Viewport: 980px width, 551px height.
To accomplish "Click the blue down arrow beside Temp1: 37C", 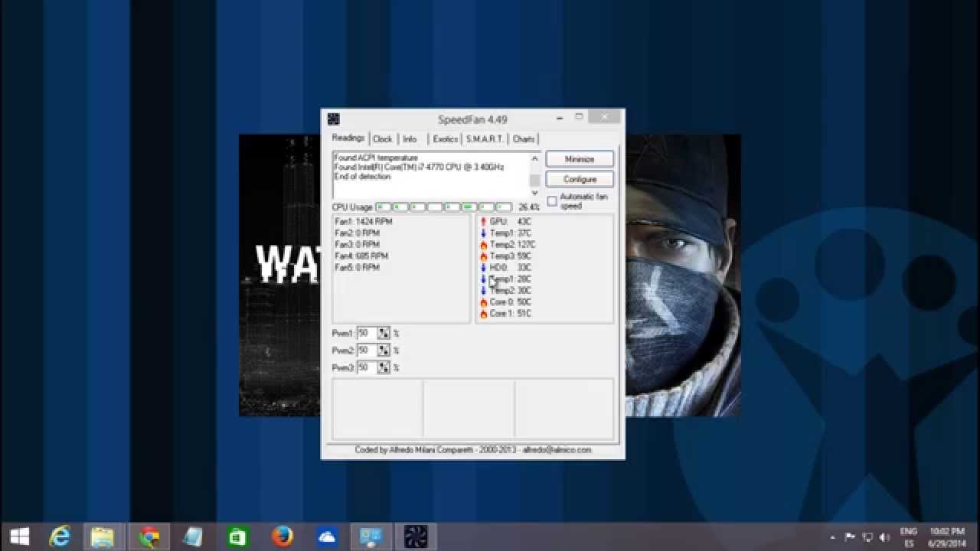I will coord(483,233).
